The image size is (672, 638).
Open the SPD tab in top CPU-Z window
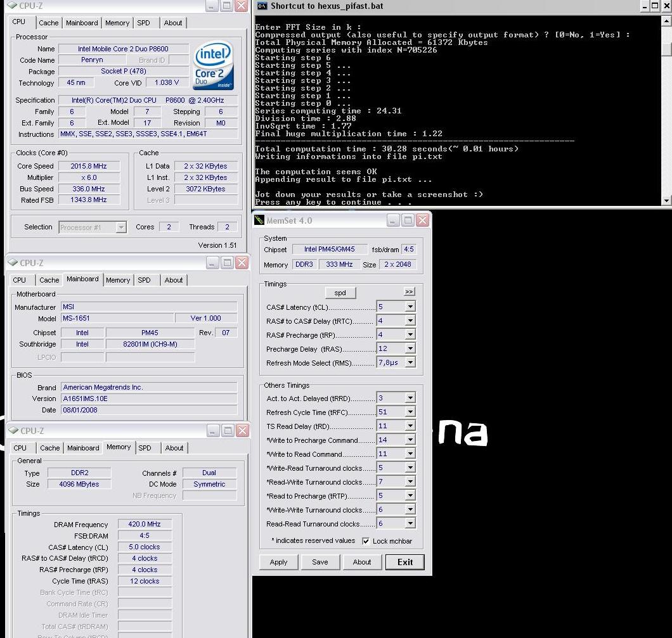click(x=143, y=23)
